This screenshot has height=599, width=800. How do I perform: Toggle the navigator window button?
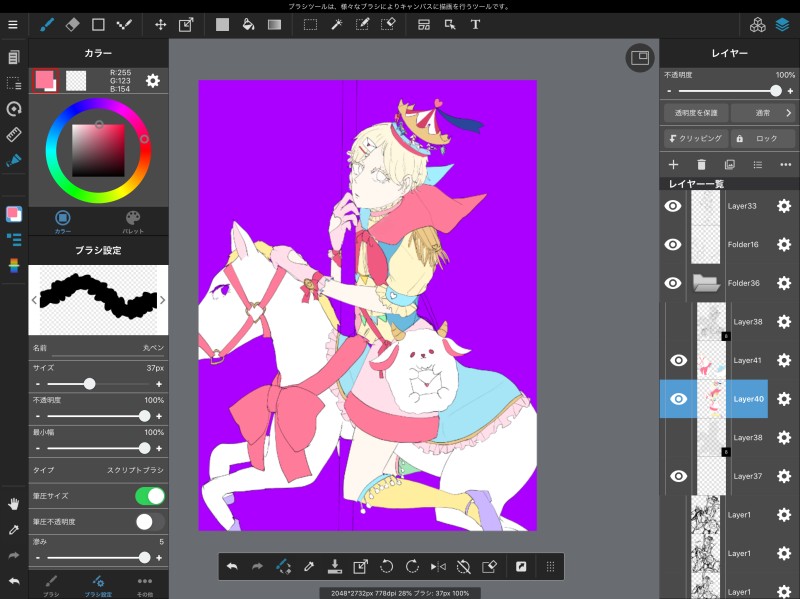640,58
